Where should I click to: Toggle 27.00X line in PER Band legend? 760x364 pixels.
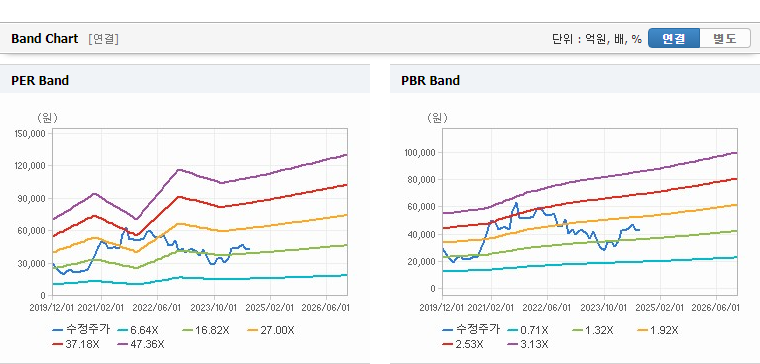(x=270, y=331)
